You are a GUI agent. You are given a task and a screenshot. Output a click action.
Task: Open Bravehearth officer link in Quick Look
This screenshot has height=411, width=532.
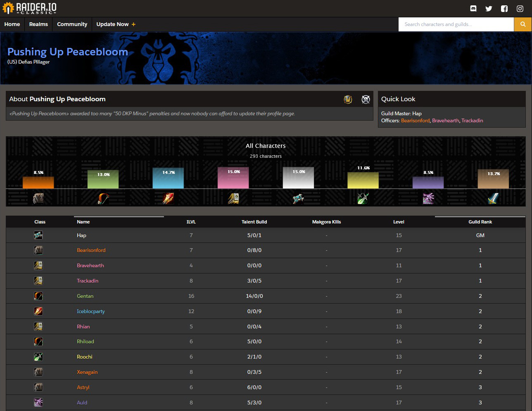coord(445,121)
